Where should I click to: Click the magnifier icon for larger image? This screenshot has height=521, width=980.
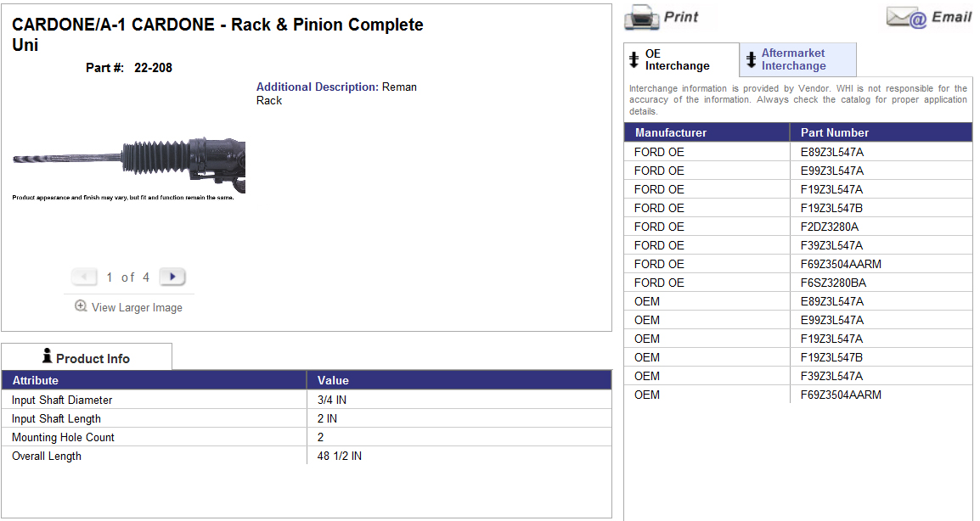tap(81, 306)
